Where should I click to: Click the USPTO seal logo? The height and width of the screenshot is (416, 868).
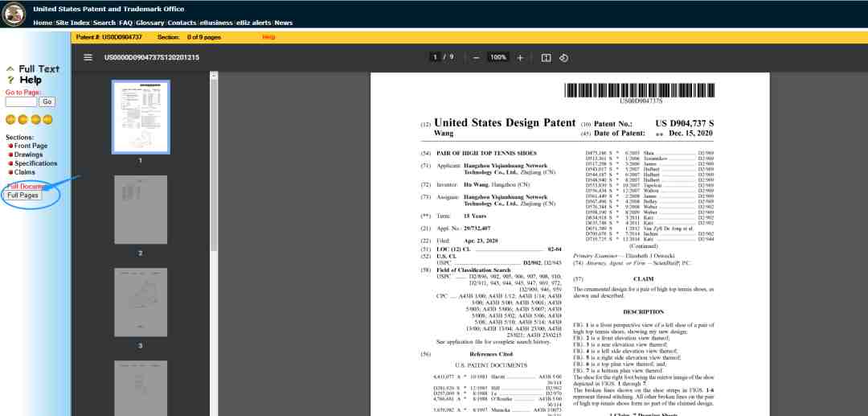click(14, 14)
